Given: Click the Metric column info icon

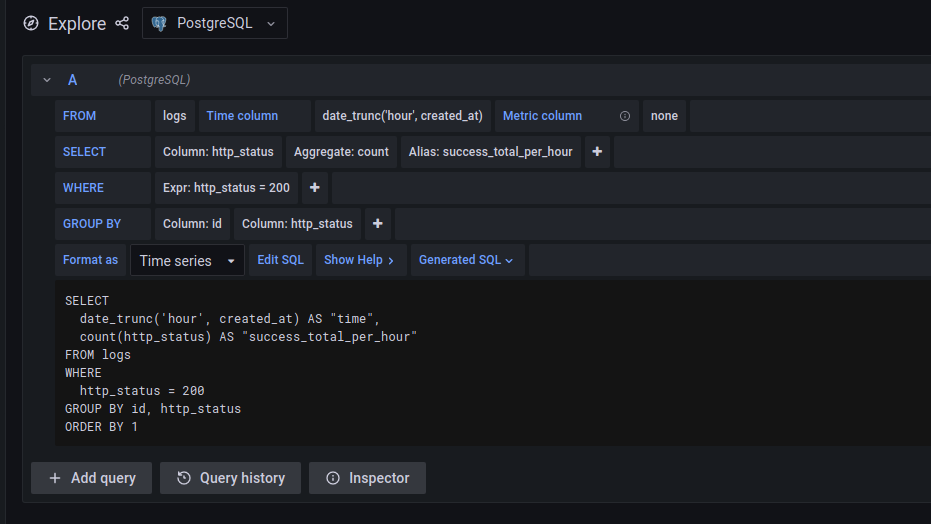Looking at the screenshot, I should 625,116.
